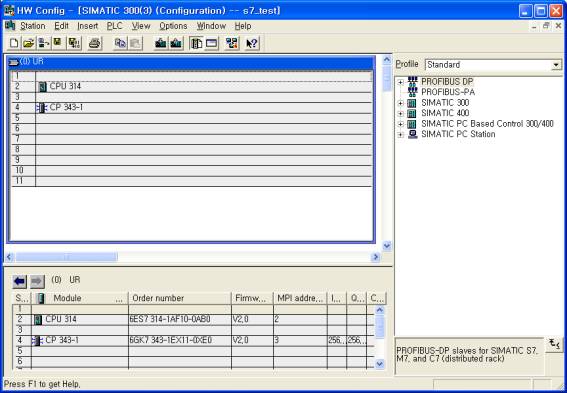Image resolution: width=567 pixels, height=393 pixels.
Task: Toggle the hardware catalog view icon
Action: (196, 43)
